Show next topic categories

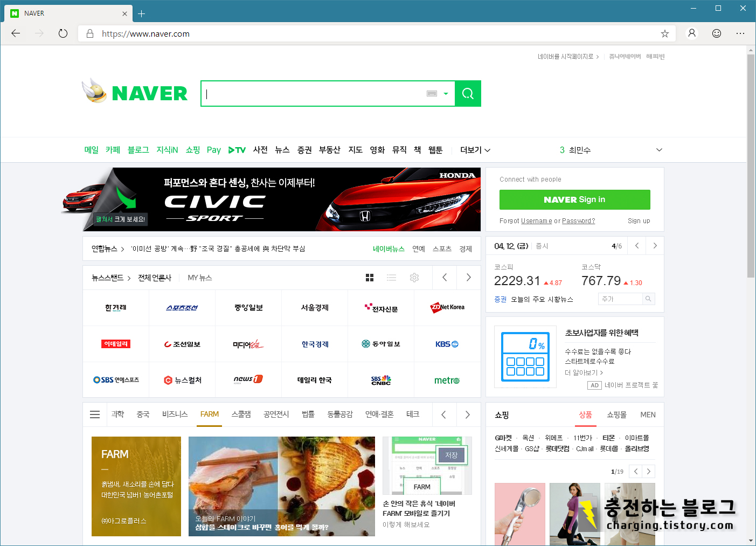(468, 414)
